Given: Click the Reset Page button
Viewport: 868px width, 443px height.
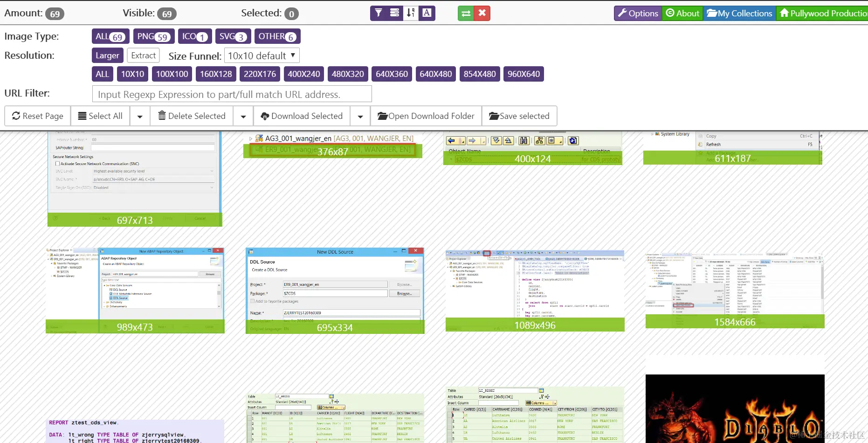Looking at the screenshot, I should [x=38, y=116].
